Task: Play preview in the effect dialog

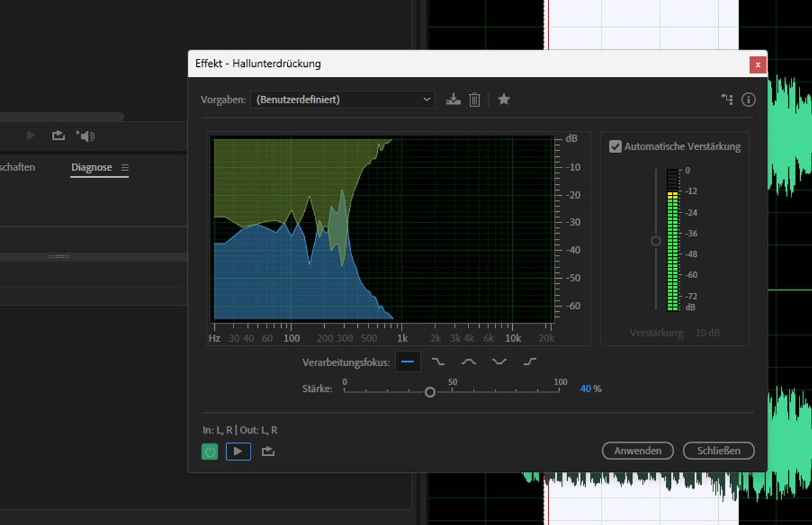Action: pos(238,451)
